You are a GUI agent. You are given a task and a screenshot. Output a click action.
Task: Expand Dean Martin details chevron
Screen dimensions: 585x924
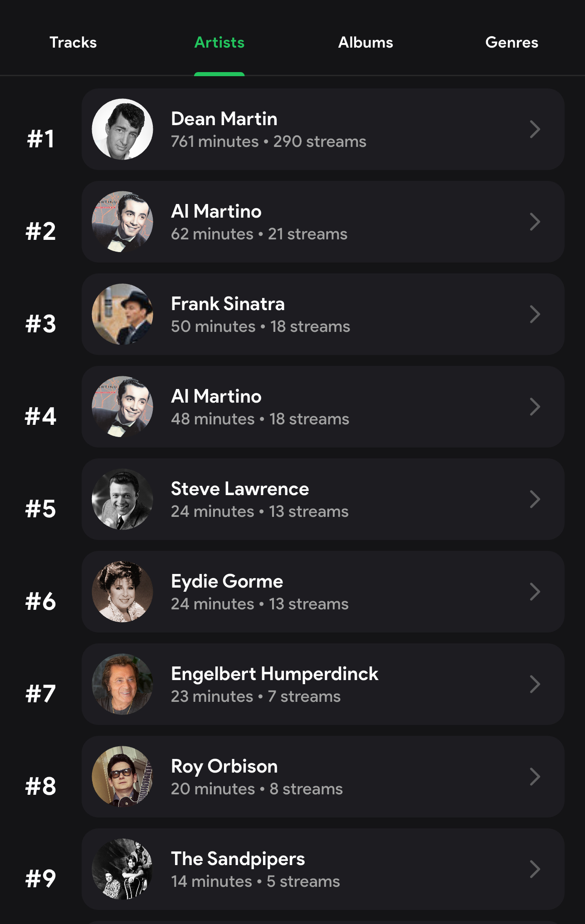point(535,129)
